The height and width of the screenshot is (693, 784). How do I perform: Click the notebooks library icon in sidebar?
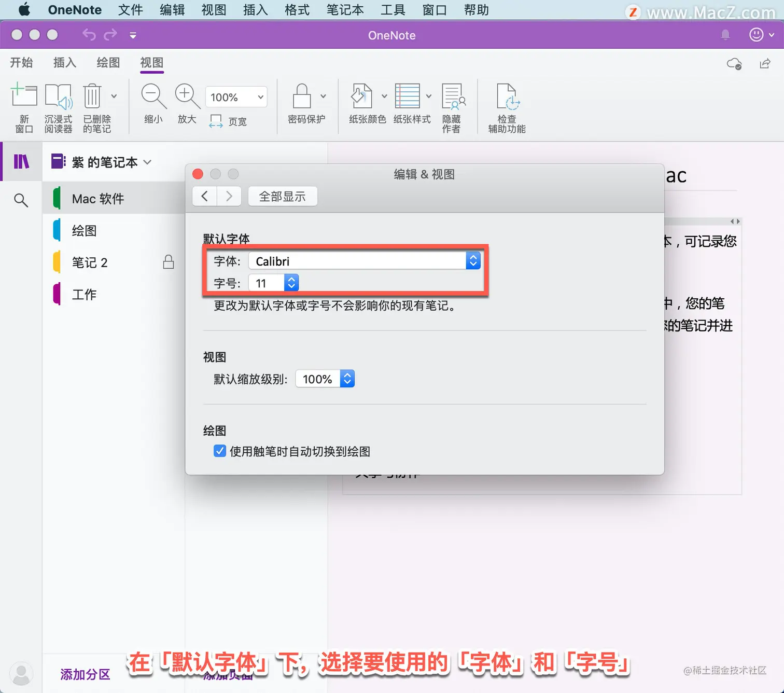click(21, 162)
